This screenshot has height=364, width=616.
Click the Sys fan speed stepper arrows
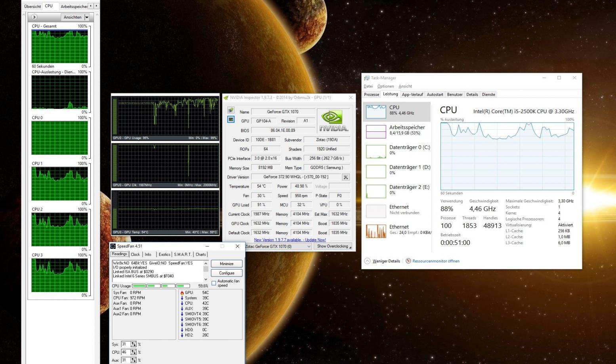click(133, 345)
